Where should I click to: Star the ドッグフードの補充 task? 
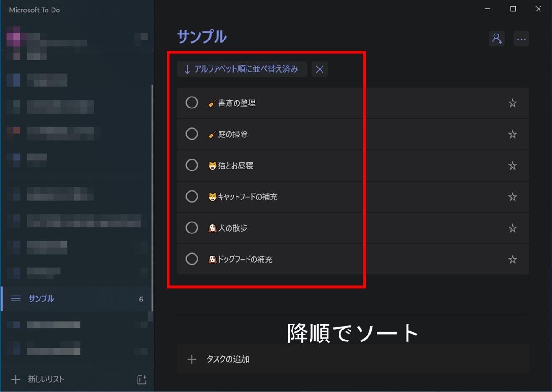tap(512, 260)
